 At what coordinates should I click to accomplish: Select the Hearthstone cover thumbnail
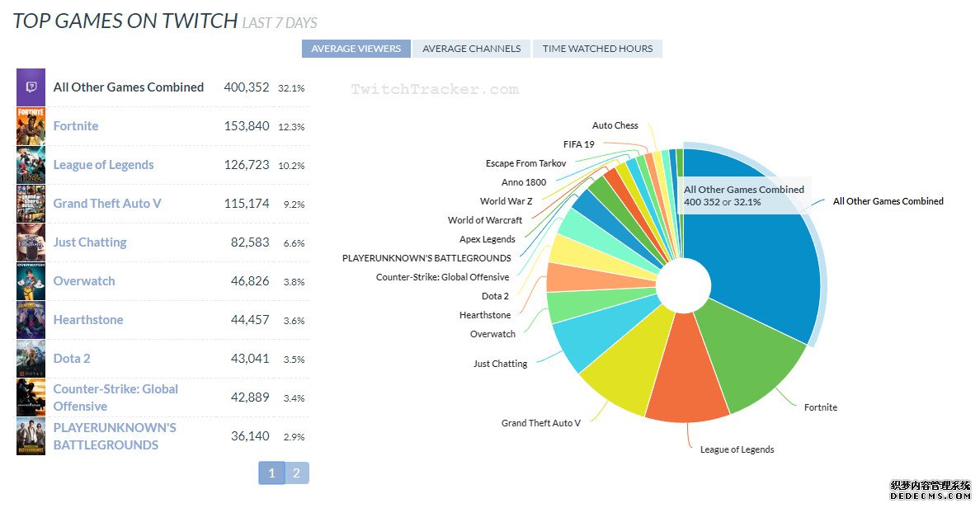(31, 320)
